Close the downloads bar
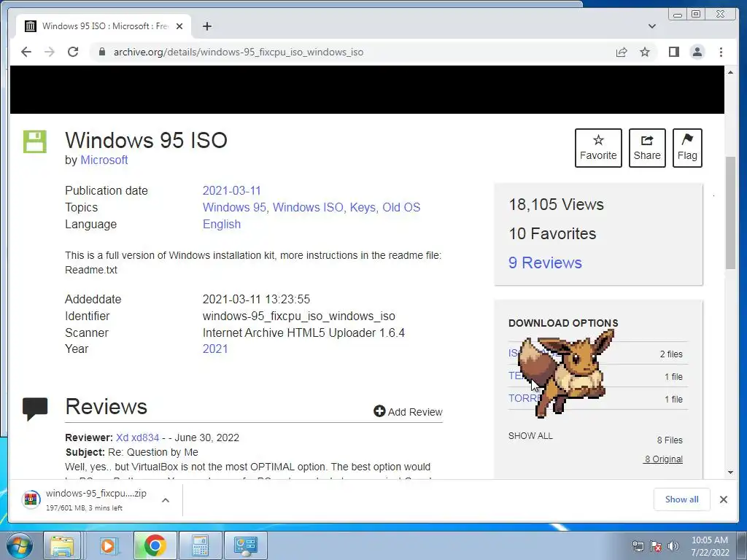 tap(723, 499)
